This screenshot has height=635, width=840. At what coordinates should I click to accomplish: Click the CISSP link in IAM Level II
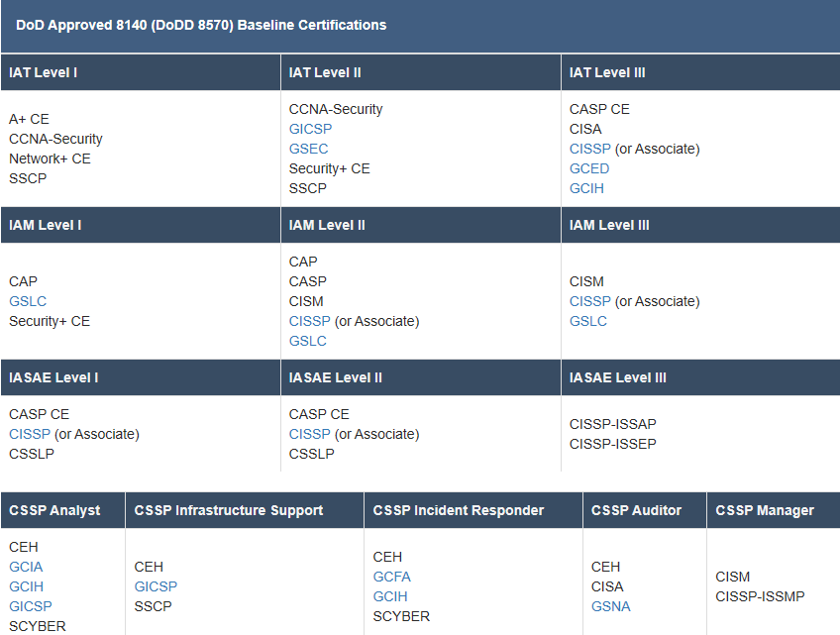tap(310, 322)
